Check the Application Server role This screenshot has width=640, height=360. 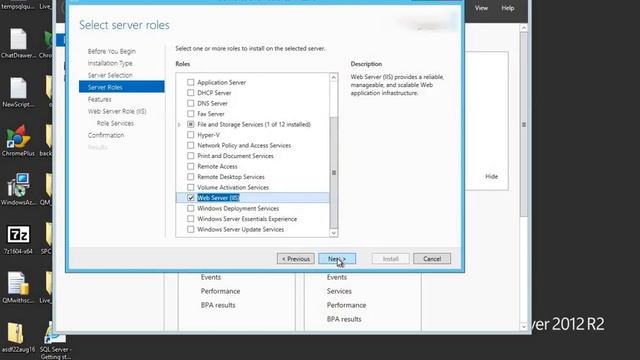pyautogui.click(x=191, y=82)
